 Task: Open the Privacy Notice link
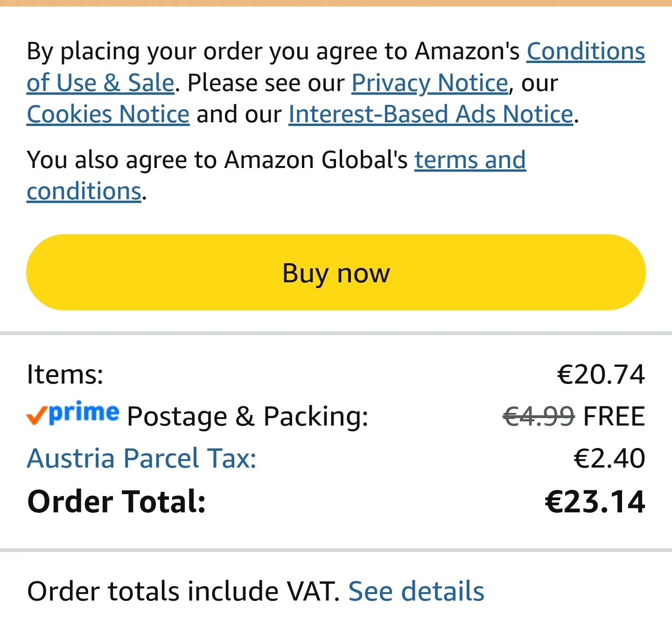point(430,83)
